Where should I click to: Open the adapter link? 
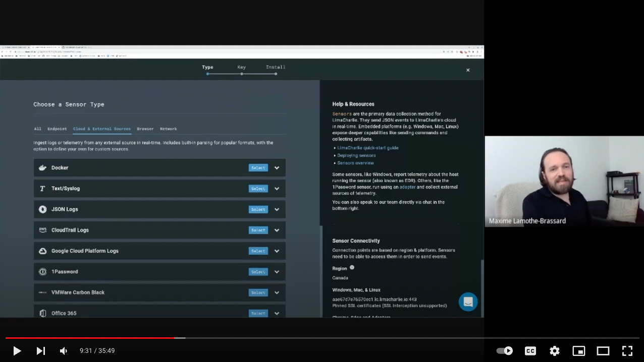pos(407,187)
